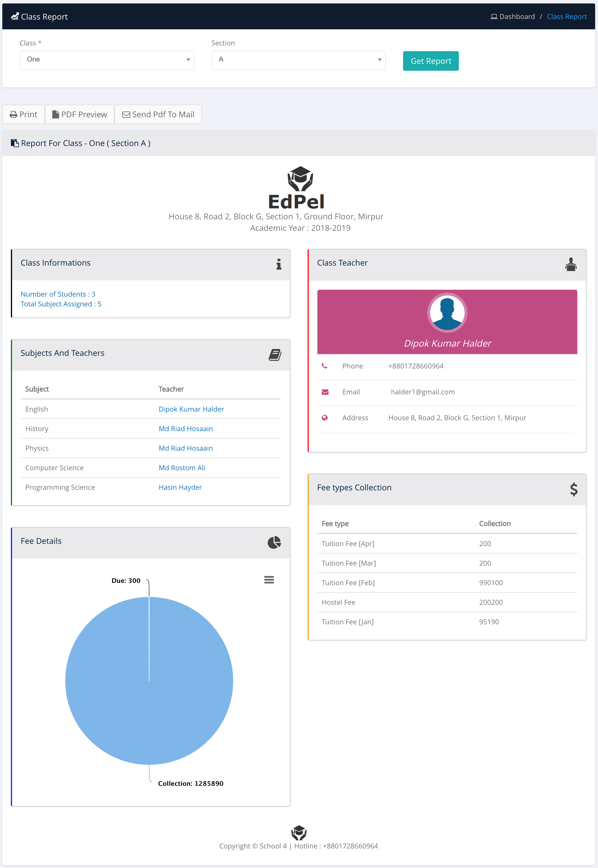
Task: Click the Class Informations info icon
Action: click(x=278, y=264)
